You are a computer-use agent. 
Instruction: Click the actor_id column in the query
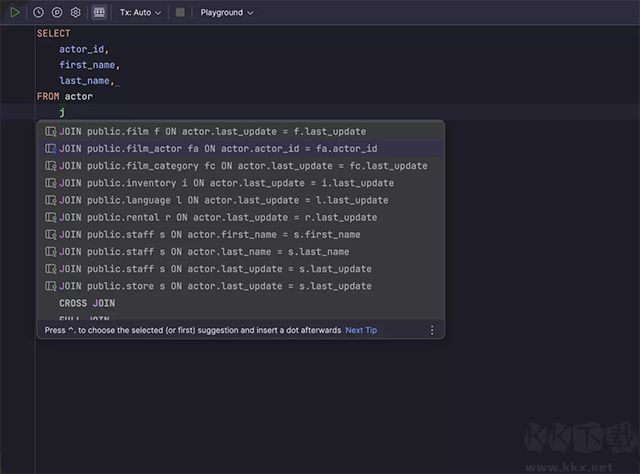click(x=82, y=49)
